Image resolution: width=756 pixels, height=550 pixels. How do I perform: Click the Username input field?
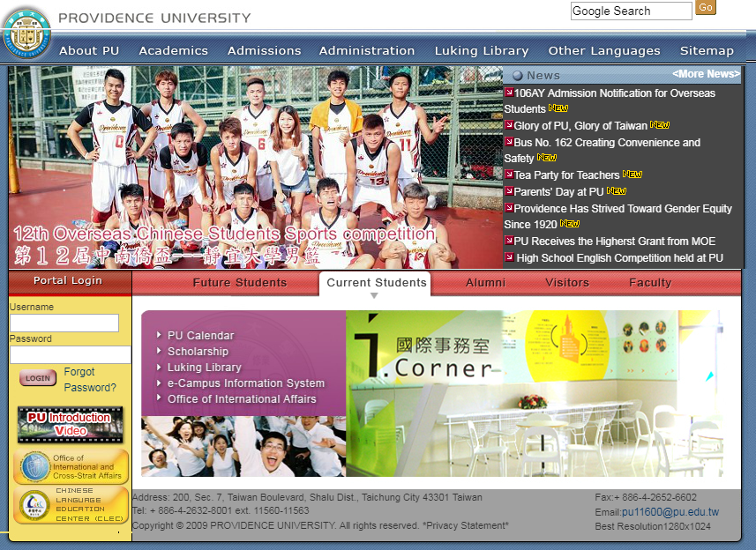point(64,323)
